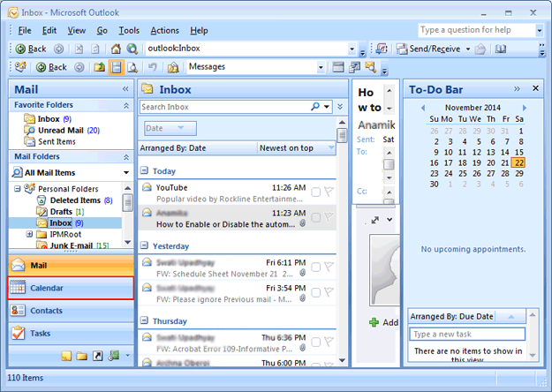Toggle the flag on the YouTube message
This screenshot has width=552, height=392.
click(329, 192)
